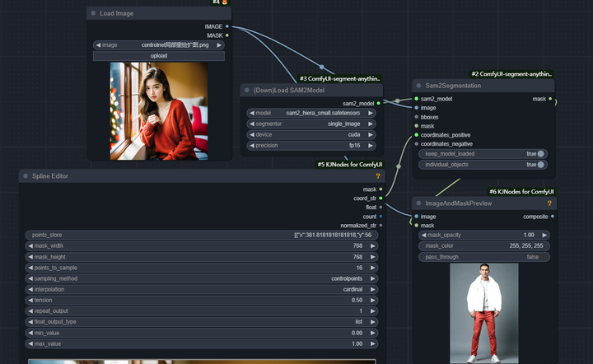Click the #5 KJNodes for ComfyUI badge
Viewport: 593px width, 364px height.
click(350, 165)
